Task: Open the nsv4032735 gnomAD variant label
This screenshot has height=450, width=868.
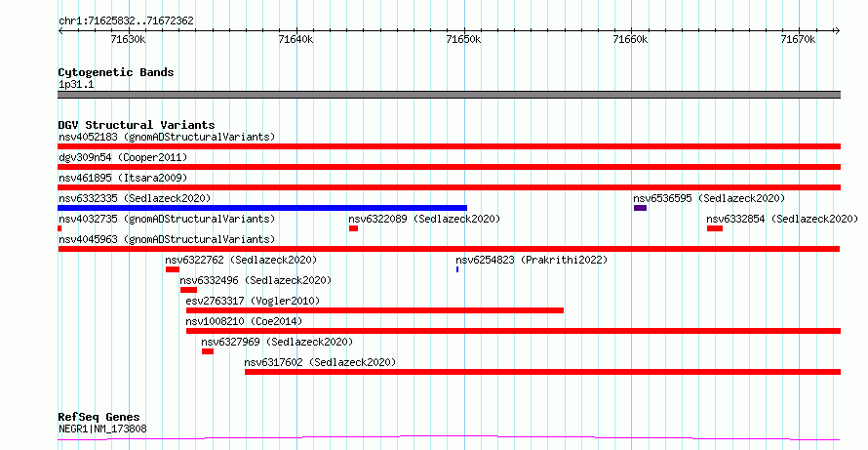Action: tap(167, 219)
